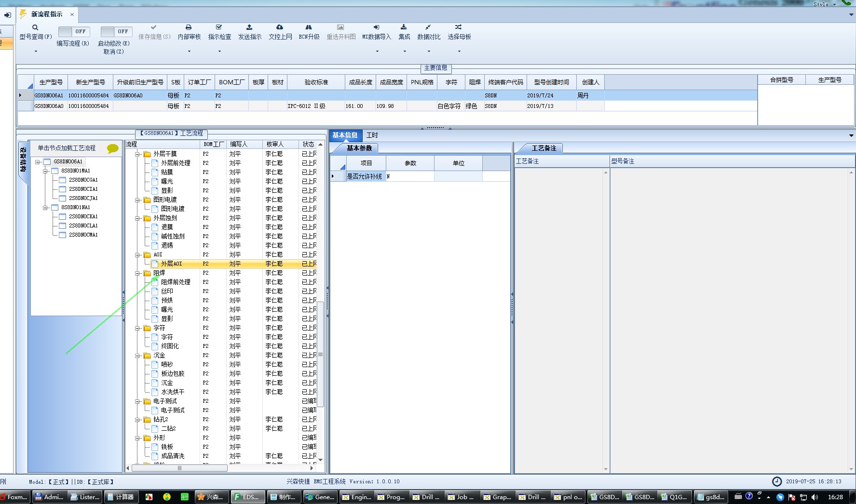The width and height of the screenshot is (856, 504).
Task: Toggle checkbox for 8S8DN01NA1
Action: (54, 208)
